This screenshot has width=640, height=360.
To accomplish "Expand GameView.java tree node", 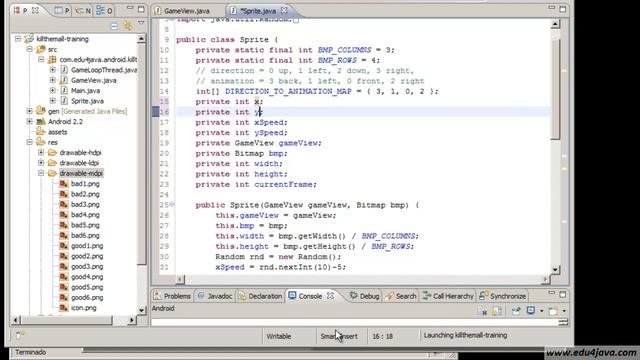I will click(x=52, y=80).
